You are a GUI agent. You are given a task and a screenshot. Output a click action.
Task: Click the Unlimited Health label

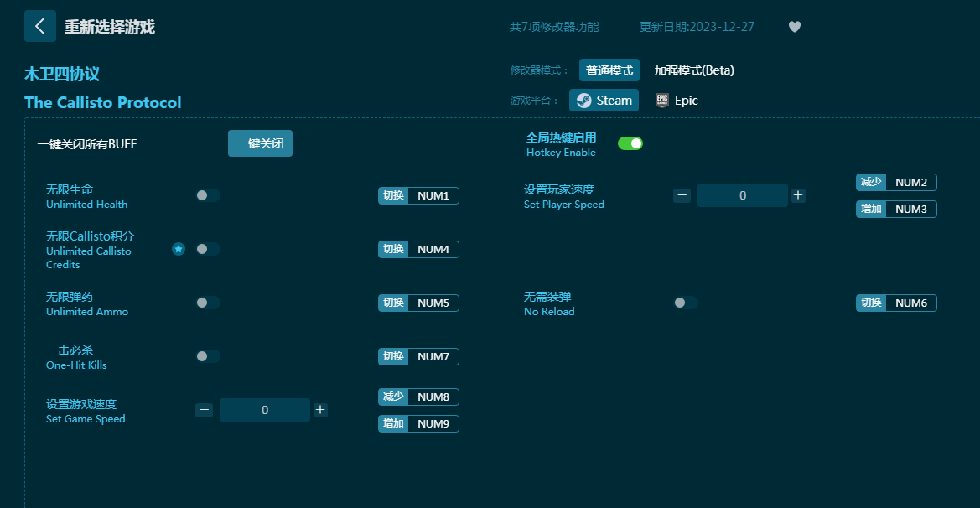(87, 205)
